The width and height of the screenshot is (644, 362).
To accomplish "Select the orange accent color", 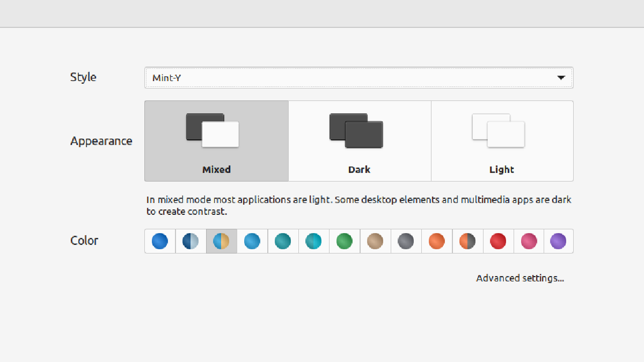I will pos(436,241).
